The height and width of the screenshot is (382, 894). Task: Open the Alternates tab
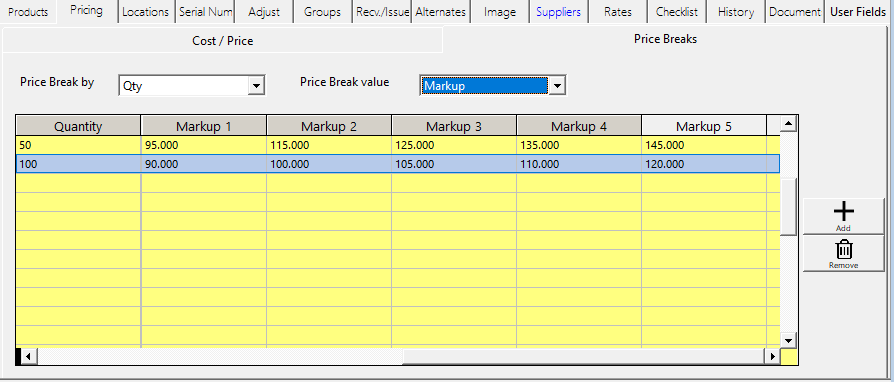pos(441,11)
